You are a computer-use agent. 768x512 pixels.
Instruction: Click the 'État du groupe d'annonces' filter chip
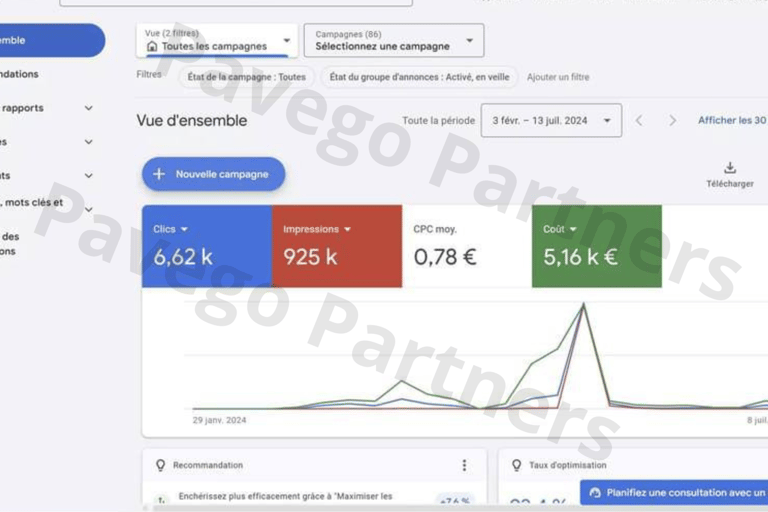pyautogui.click(x=419, y=77)
